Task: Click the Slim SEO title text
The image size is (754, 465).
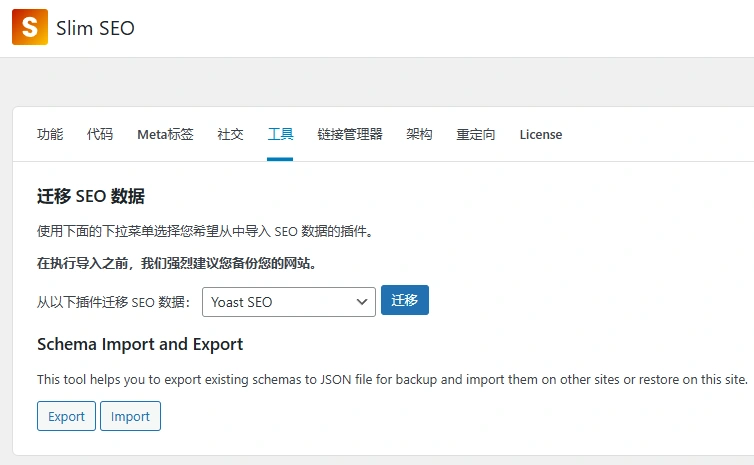Action: tap(95, 28)
